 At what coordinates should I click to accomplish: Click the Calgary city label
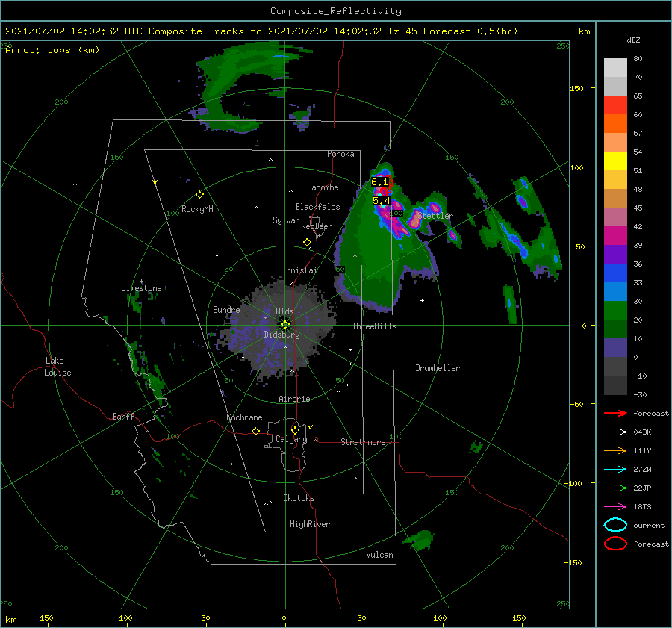point(291,439)
